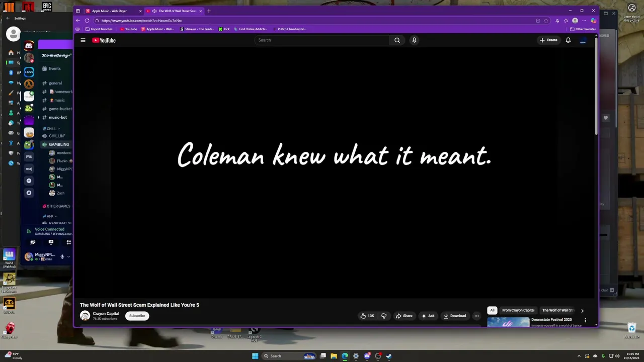The height and width of the screenshot is (362, 644).
Task: Open options menu for Dreamstate Festival 2025
Action: tap(585, 320)
